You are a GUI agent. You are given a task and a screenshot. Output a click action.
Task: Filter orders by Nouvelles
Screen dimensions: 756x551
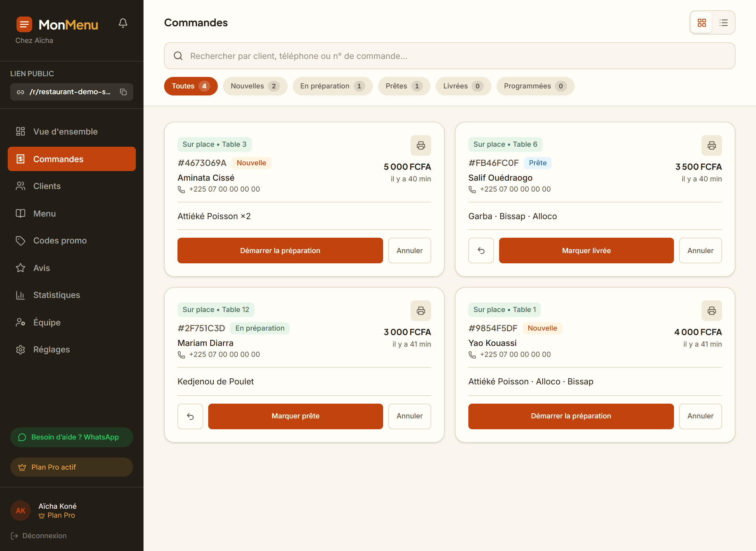[255, 86]
